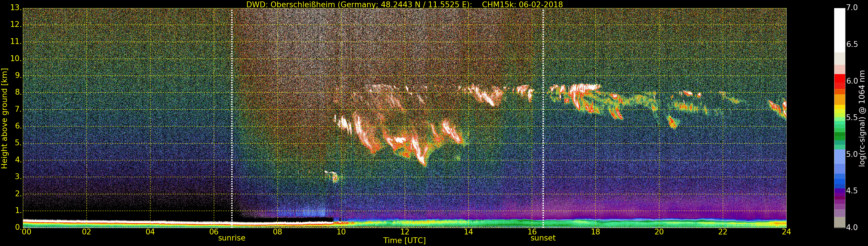The height and width of the screenshot is (246, 868).
Task: Click the 'Time [UTC]' axis label
Action: tap(404, 241)
